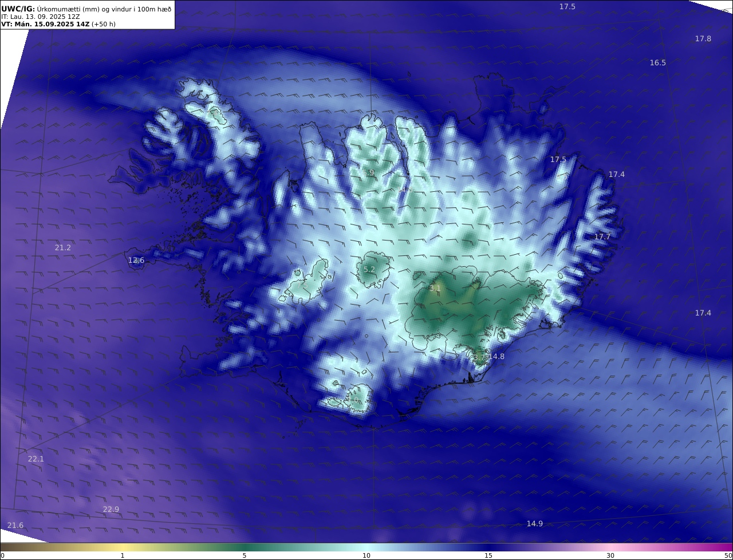Screen dimensions: 733x560
Task: Click the 22.9 value over the southwest sea
Action: click(111, 510)
